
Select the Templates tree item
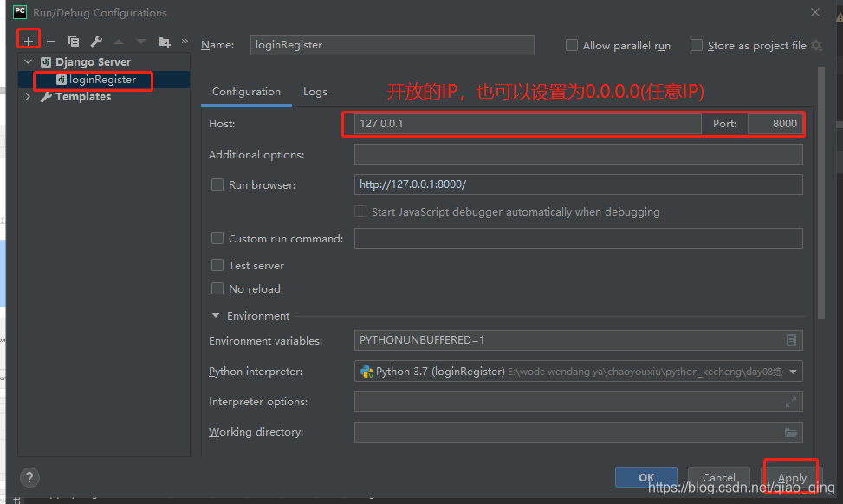click(x=83, y=97)
